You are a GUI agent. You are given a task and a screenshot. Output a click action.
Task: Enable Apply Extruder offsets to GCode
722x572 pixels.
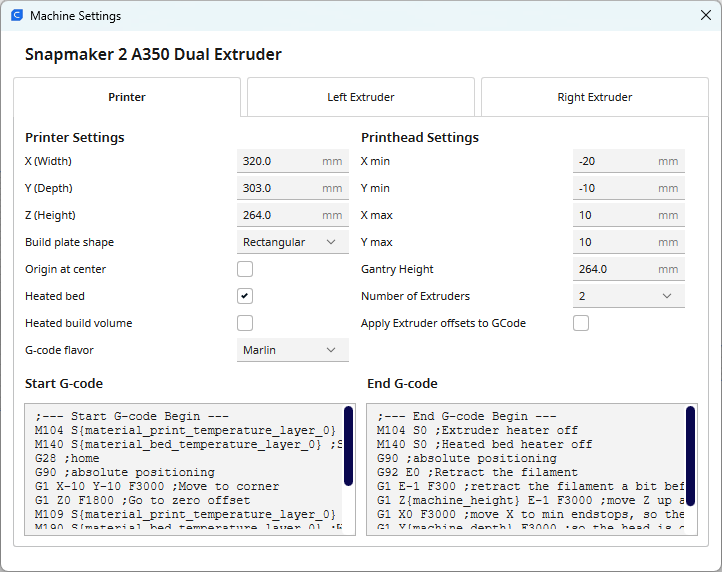pyautogui.click(x=581, y=323)
